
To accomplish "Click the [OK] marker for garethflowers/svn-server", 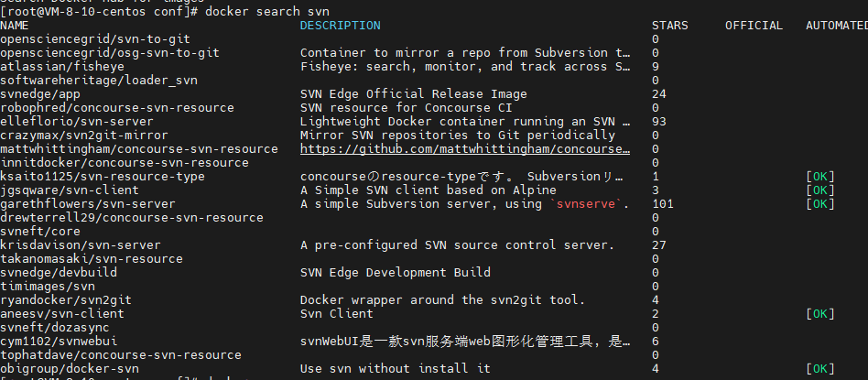I will tap(820, 204).
